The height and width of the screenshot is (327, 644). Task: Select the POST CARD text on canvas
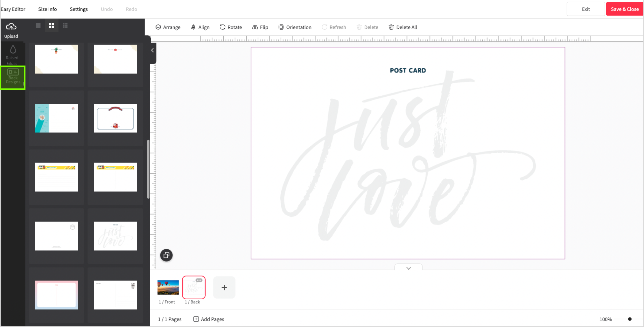pos(408,70)
